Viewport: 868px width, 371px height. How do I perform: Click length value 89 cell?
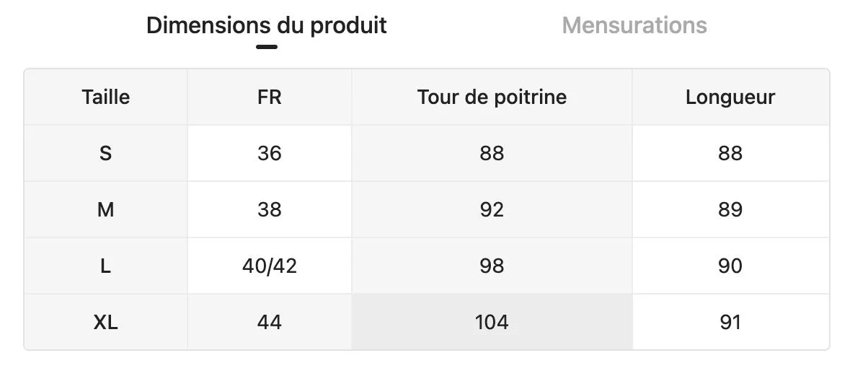[730, 209]
